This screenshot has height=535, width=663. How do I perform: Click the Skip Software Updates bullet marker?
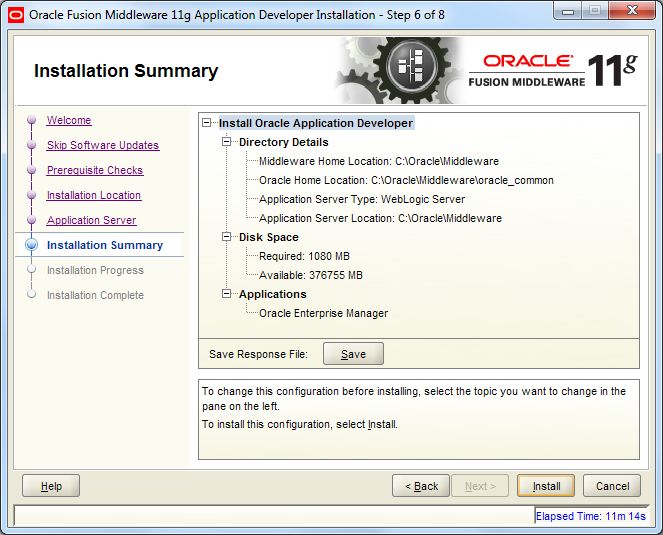point(31,145)
